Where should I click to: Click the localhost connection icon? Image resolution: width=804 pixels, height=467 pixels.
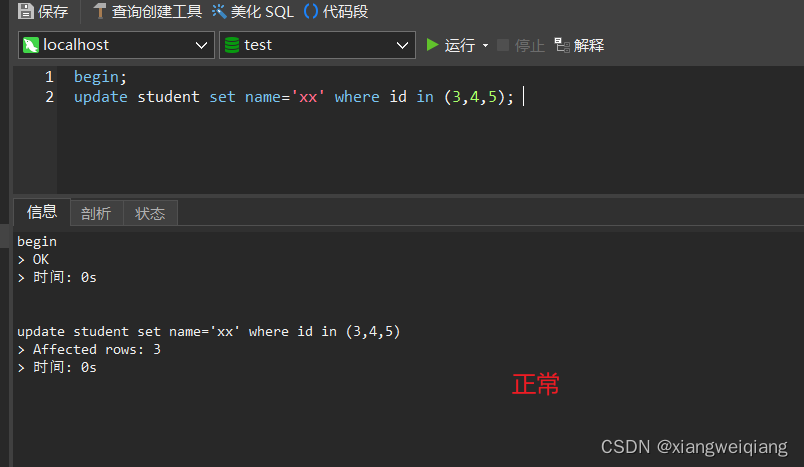[x=31, y=45]
